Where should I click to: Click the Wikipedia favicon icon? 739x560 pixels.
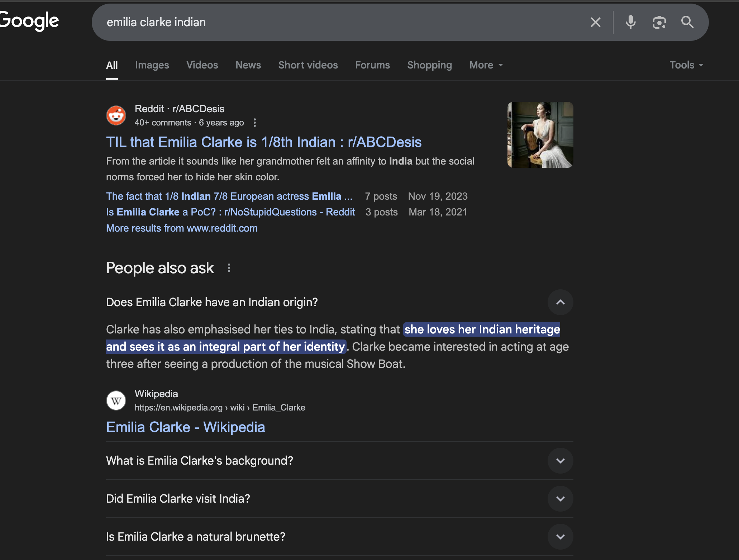tap(116, 400)
